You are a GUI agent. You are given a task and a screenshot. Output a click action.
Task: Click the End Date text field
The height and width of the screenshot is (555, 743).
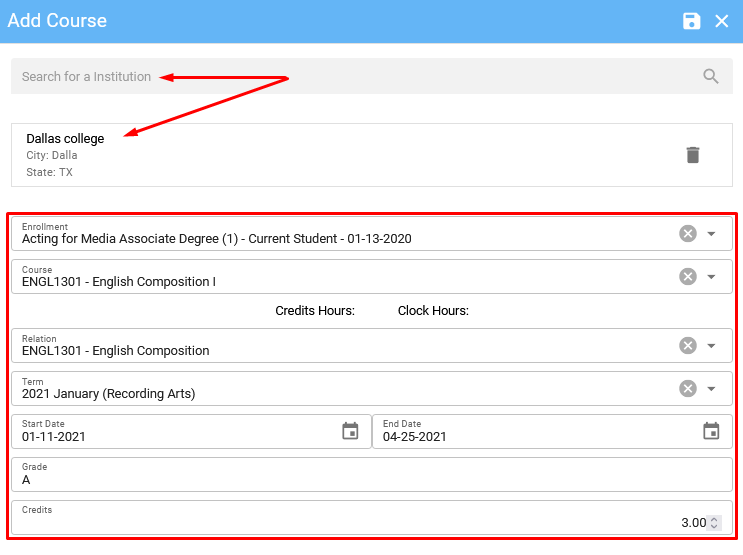point(530,436)
